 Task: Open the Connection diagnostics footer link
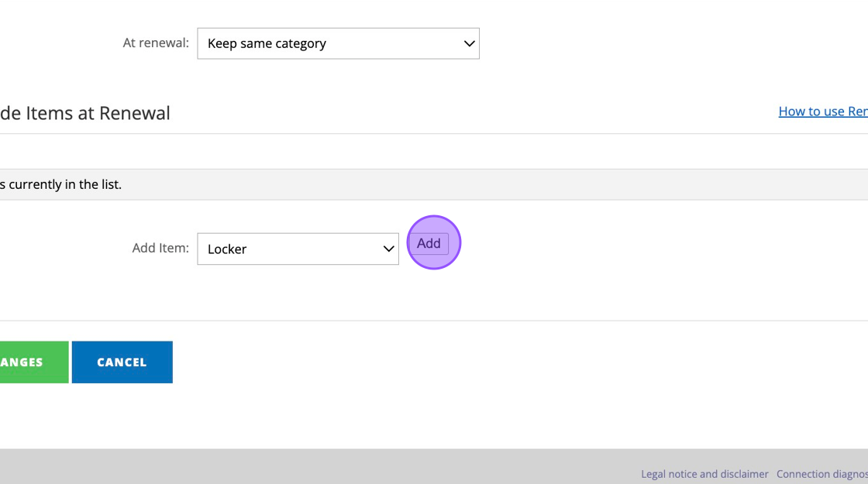click(x=822, y=474)
